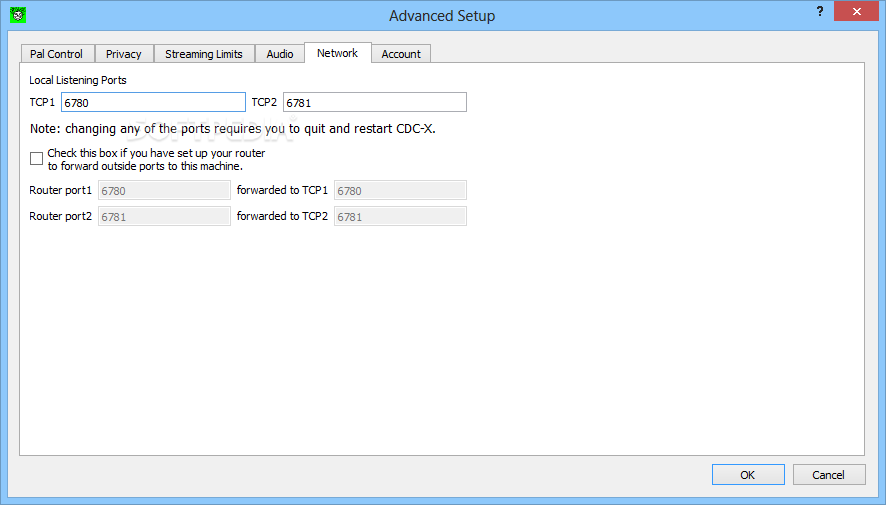This screenshot has height=505, width=886.
Task: Click the green CDC-X app icon in title bar
Action: click(x=18, y=15)
